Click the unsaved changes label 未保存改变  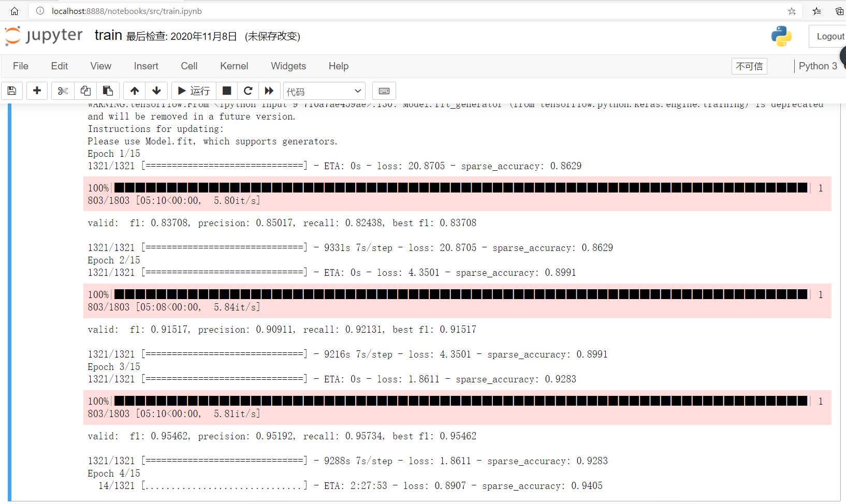coord(273,36)
